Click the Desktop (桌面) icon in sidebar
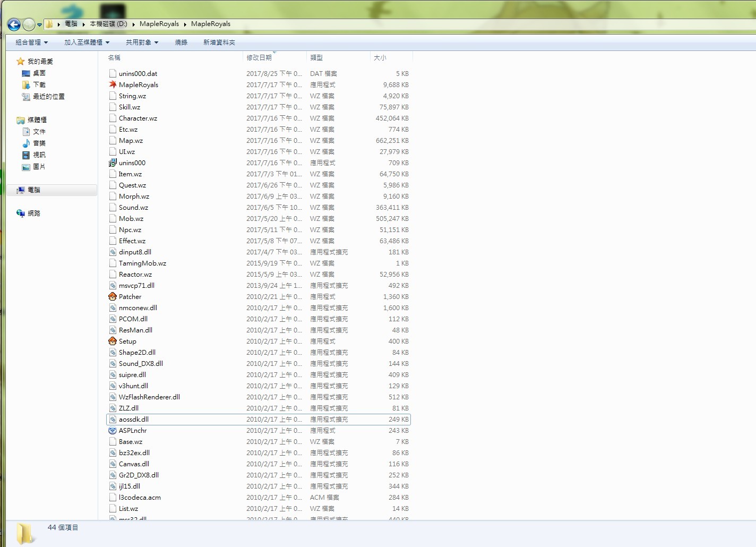Image resolution: width=756 pixels, height=547 pixels. coord(26,73)
